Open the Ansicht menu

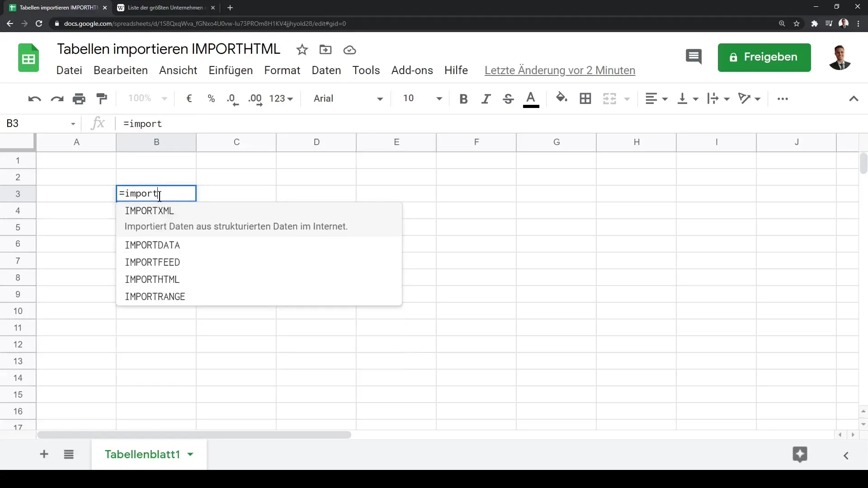[178, 70]
